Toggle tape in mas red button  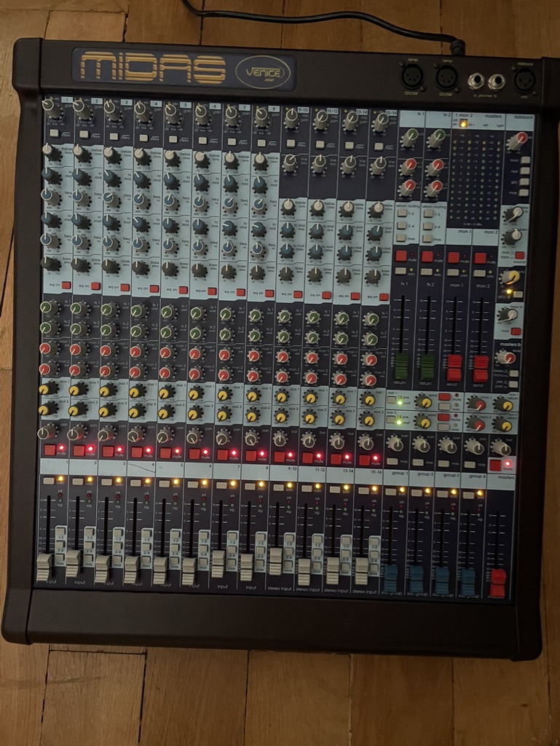pyautogui.click(x=516, y=331)
